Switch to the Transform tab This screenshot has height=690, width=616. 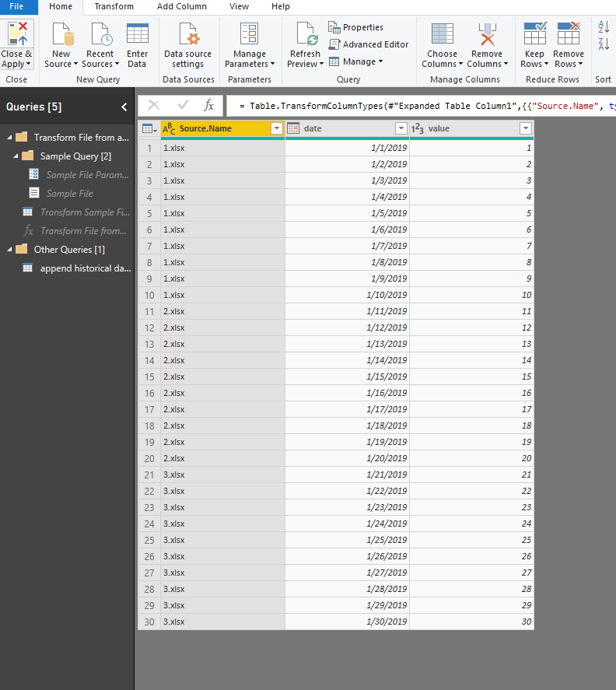pos(114,6)
